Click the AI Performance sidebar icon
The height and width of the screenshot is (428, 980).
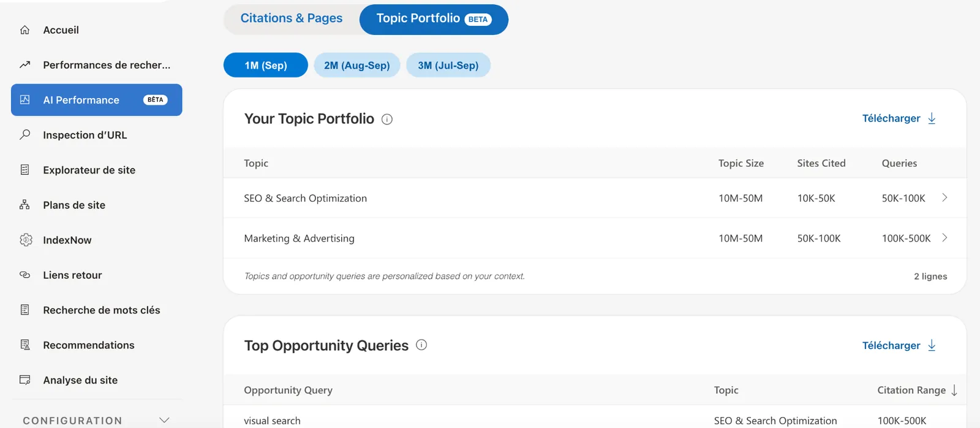pos(24,99)
